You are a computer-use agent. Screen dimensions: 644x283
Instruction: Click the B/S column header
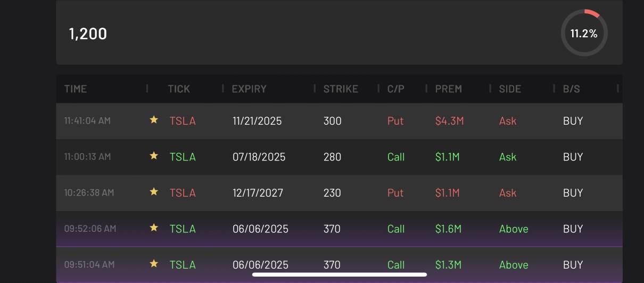[571, 89]
